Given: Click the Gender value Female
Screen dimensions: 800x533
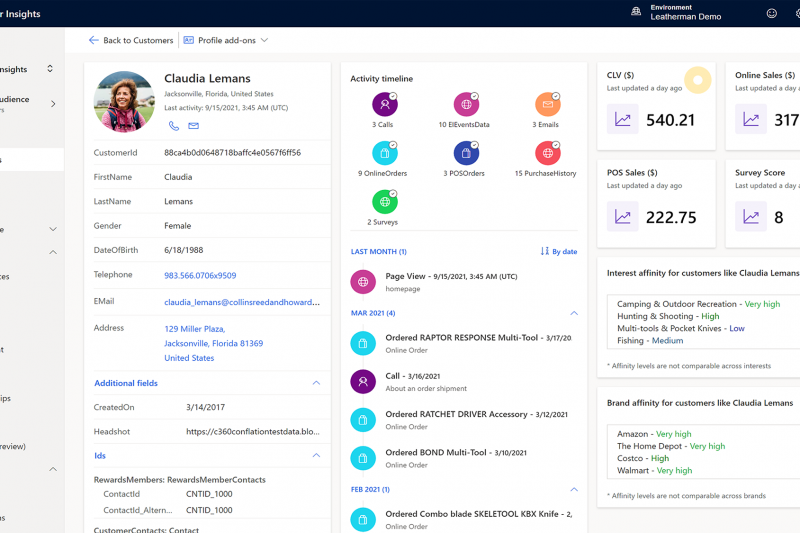Looking at the screenshot, I should click(x=178, y=225).
